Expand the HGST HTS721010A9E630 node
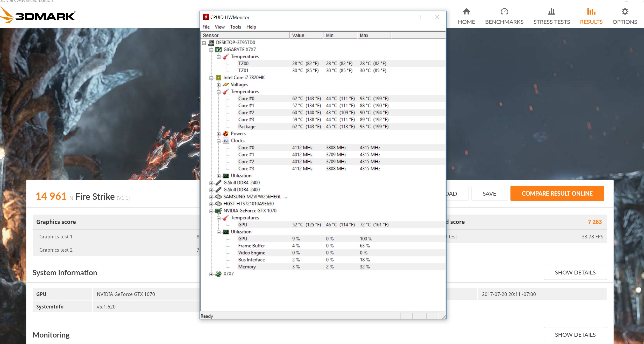This screenshot has height=344, width=644. coord(211,204)
